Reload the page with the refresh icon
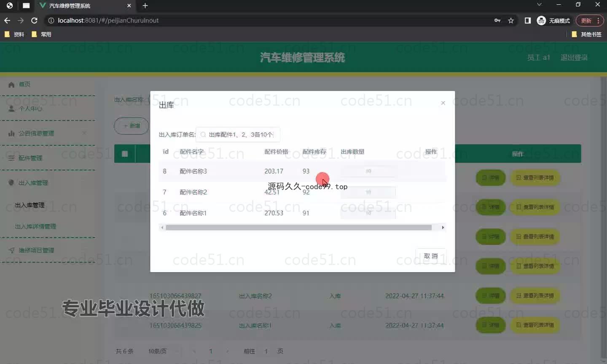 click(x=35, y=21)
